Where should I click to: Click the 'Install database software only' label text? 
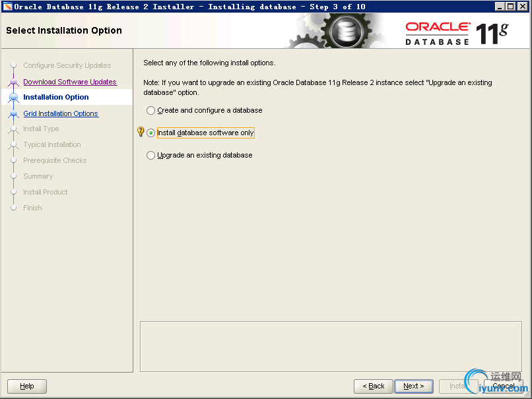(x=206, y=133)
